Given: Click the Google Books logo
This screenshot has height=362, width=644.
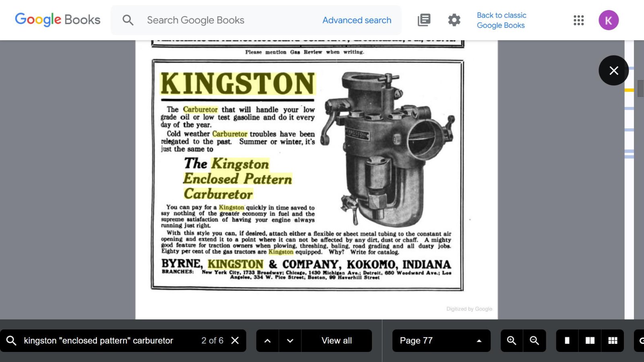Looking at the screenshot, I should click(58, 20).
